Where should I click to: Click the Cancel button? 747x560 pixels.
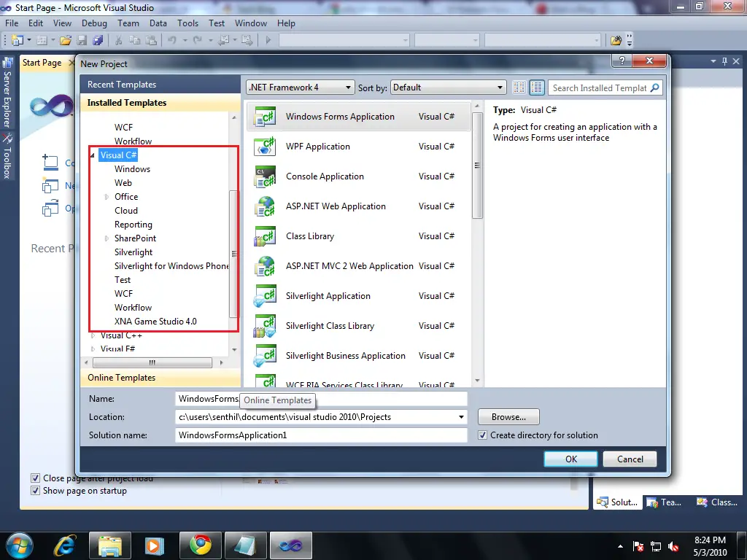click(x=630, y=459)
